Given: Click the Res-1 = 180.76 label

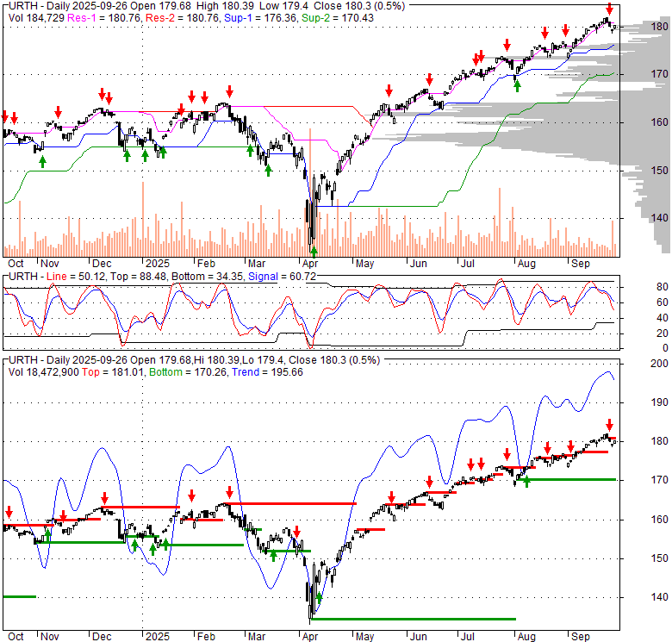Looking at the screenshot, I should pos(104,18).
